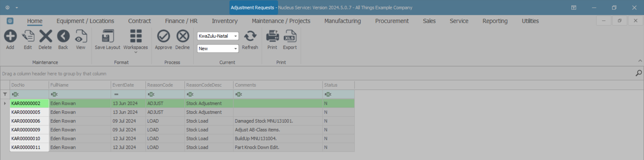Sort by the EventDate column header
Viewport: 644px width, 160px height.
tap(128, 85)
